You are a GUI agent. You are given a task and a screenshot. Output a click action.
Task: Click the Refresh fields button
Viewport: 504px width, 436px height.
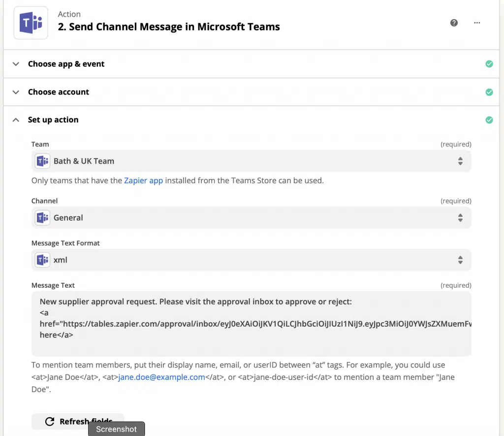[78, 422]
